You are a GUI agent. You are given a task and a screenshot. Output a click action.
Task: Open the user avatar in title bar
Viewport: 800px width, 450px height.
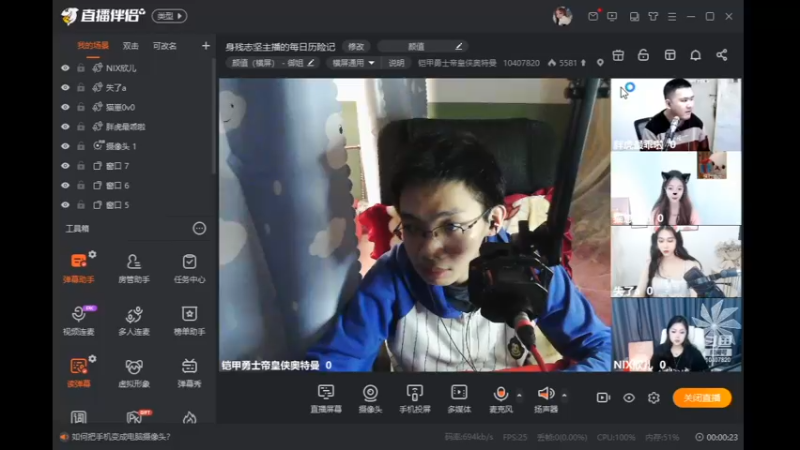(x=562, y=16)
